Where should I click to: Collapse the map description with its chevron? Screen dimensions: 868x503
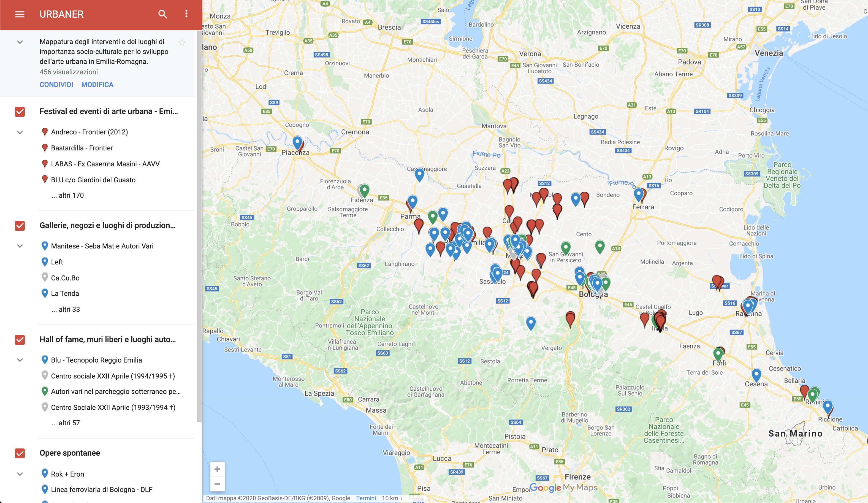[20, 42]
